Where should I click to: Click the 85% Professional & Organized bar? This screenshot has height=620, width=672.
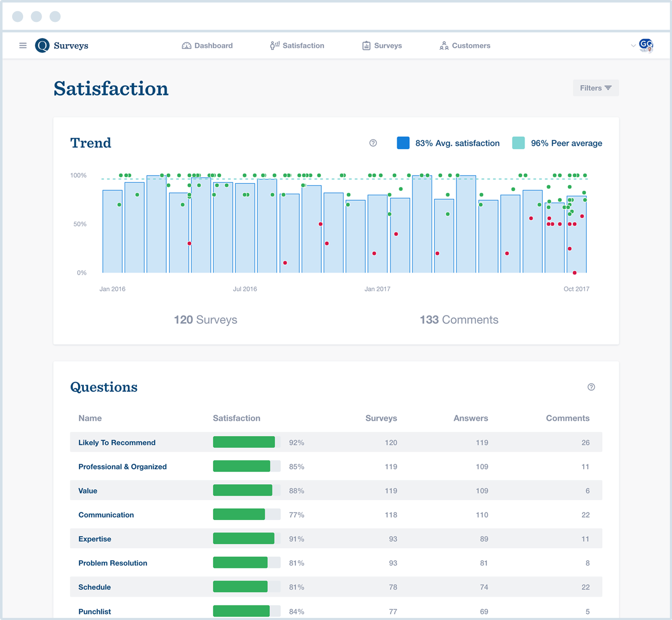(x=247, y=466)
